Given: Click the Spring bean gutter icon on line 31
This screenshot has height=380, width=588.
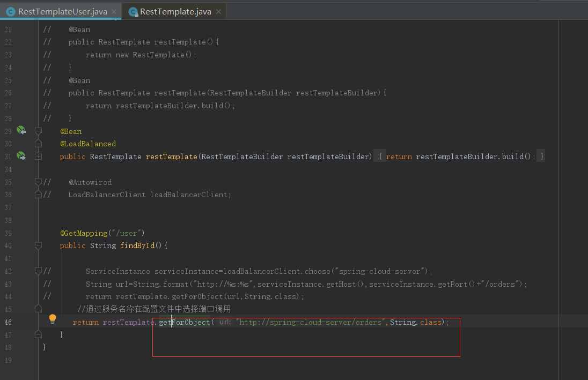Looking at the screenshot, I should pyautogui.click(x=21, y=156).
